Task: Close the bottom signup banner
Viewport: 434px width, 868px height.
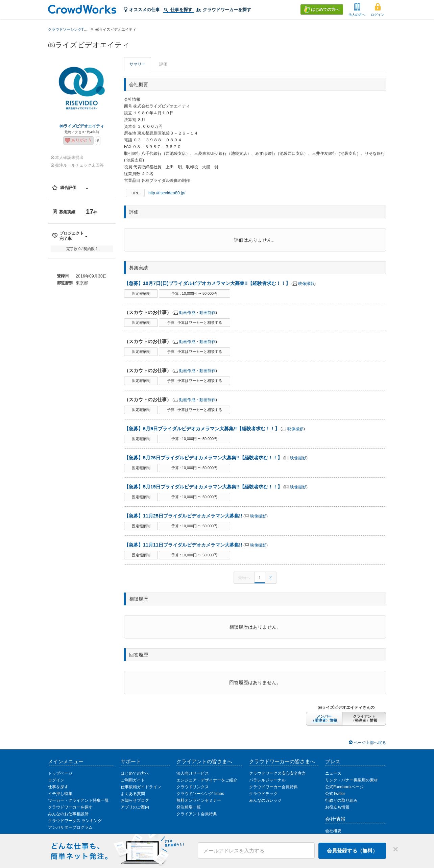Action: (x=395, y=849)
